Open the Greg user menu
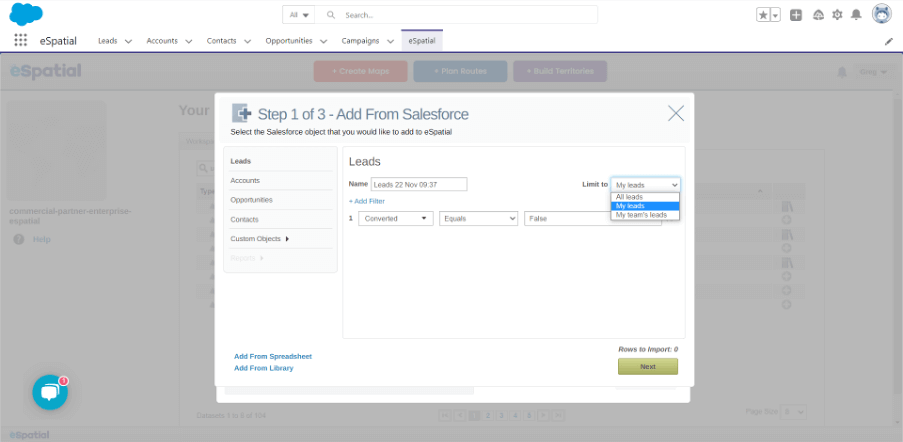The image size is (903, 442). pos(872,73)
